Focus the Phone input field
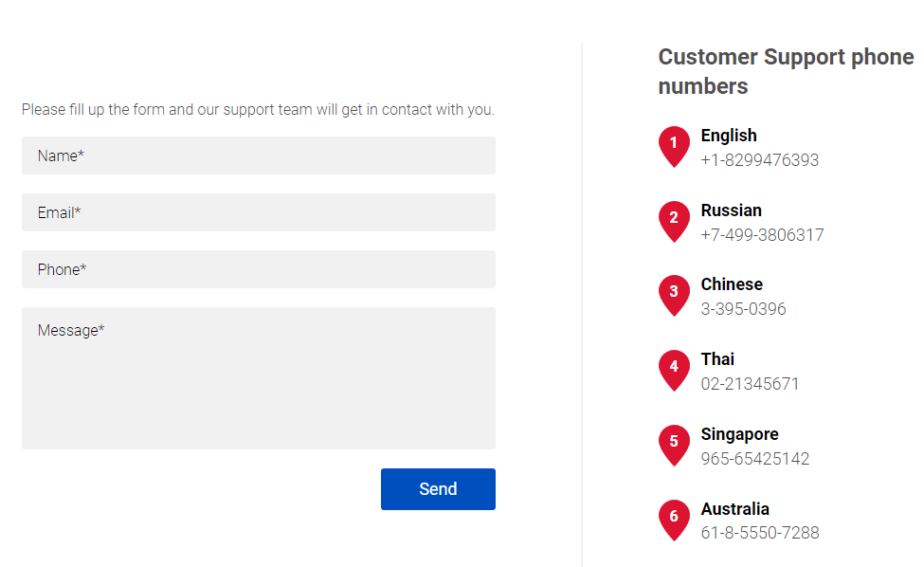Image resolution: width=924 pixels, height=567 pixels. click(x=259, y=269)
